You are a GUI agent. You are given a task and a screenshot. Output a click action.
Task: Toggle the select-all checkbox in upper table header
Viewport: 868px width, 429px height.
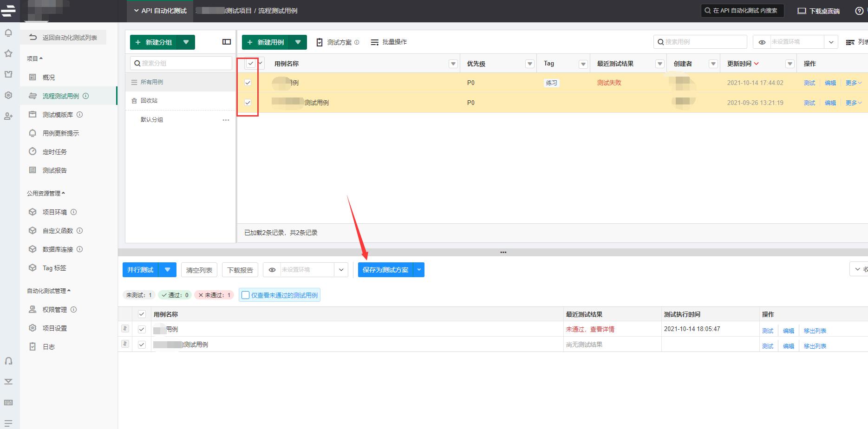pyautogui.click(x=251, y=64)
